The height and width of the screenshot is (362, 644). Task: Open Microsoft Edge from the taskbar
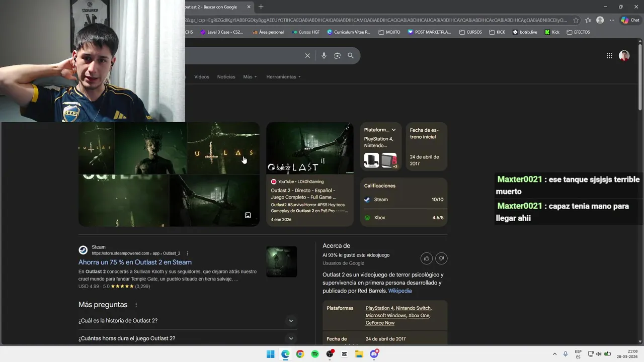click(285, 354)
